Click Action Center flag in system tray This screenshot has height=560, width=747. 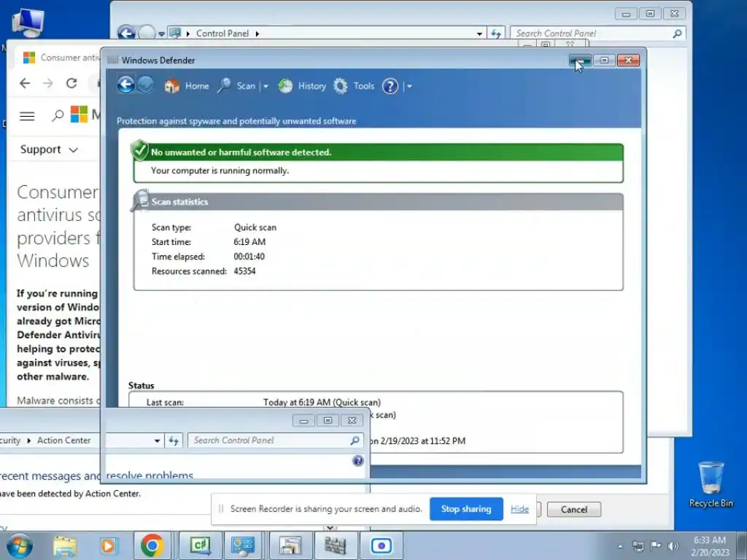coord(656,545)
